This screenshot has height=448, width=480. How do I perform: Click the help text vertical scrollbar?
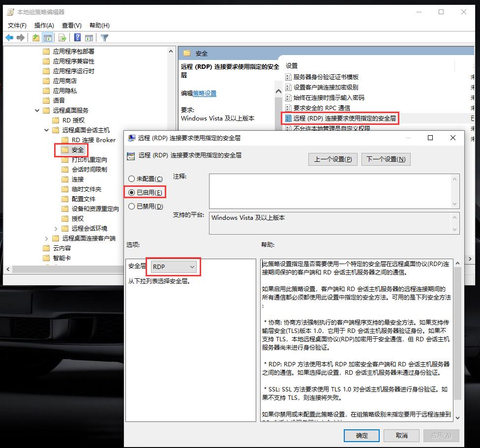(457, 334)
